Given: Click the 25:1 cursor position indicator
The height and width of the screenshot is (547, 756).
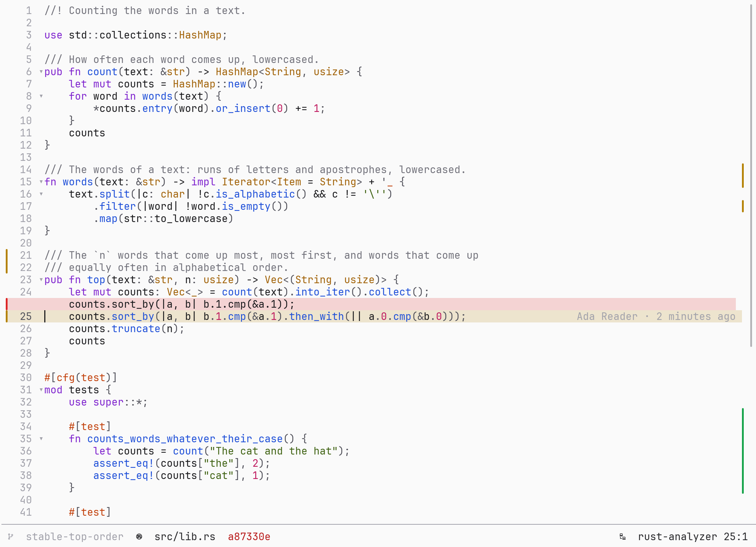Looking at the screenshot, I should click(735, 537).
